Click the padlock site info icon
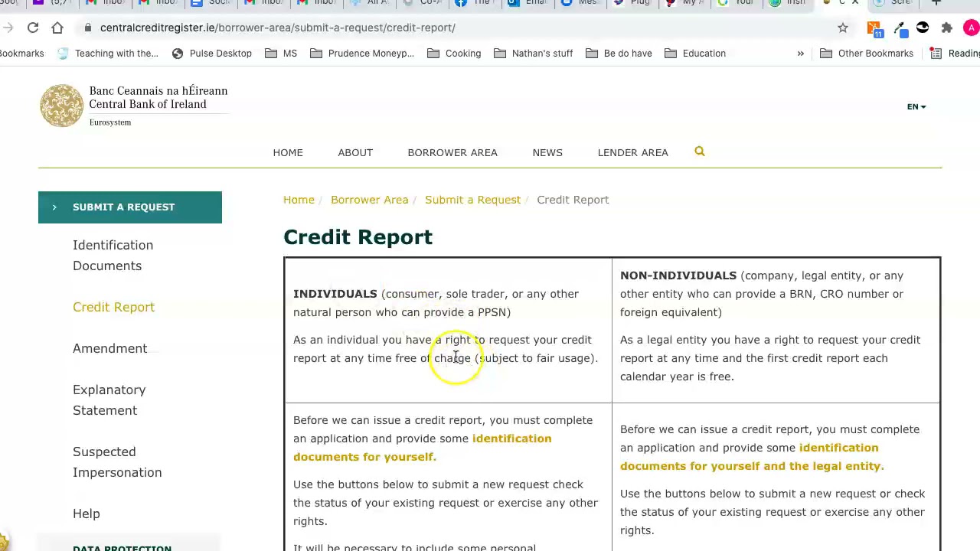This screenshot has height=551, width=980. pos(89,28)
